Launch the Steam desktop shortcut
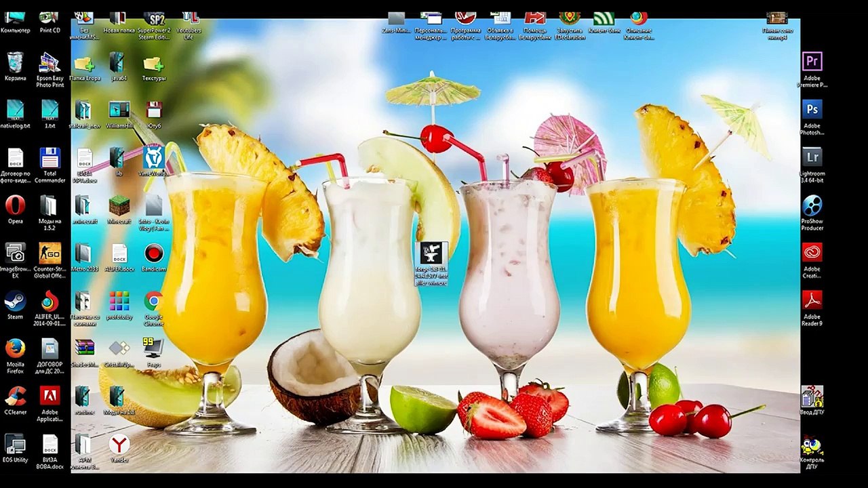The width and height of the screenshot is (868, 488). tap(15, 305)
